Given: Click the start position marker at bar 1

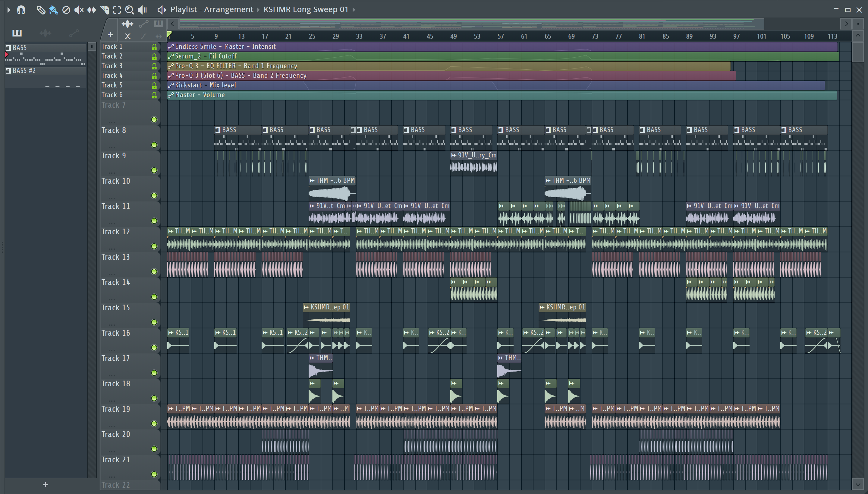Looking at the screenshot, I should [169, 34].
